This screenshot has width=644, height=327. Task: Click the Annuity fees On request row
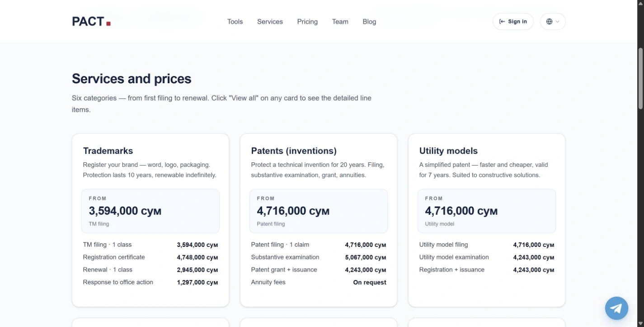tap(319, 282)
